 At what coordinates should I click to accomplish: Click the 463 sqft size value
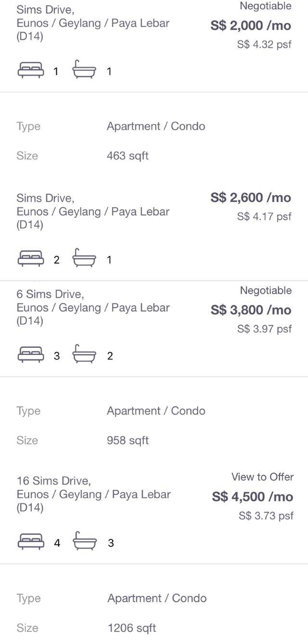point(128,156)
